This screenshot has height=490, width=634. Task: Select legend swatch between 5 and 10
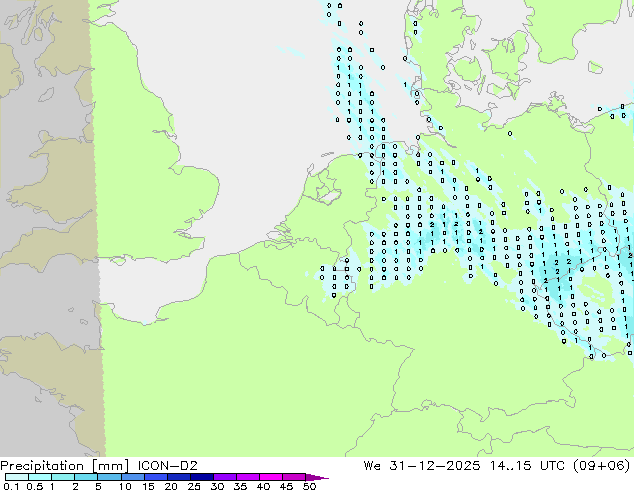coord(109,477)
